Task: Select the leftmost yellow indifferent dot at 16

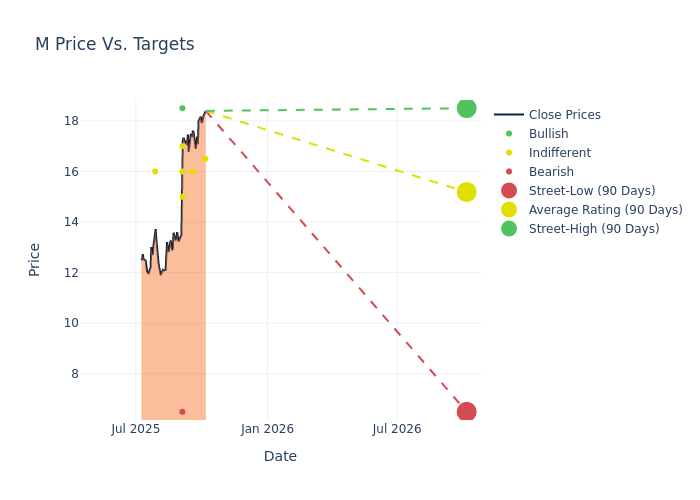Action: (x=155, y=171)
